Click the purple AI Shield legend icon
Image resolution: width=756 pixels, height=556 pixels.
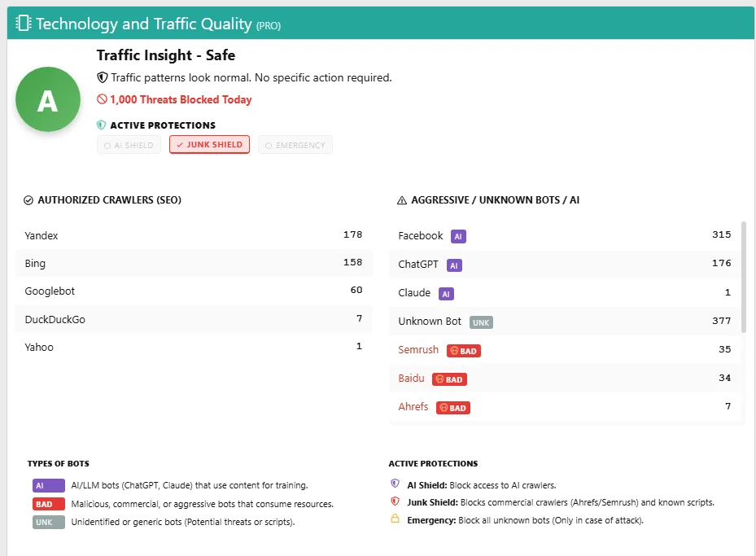pos(395,484)
